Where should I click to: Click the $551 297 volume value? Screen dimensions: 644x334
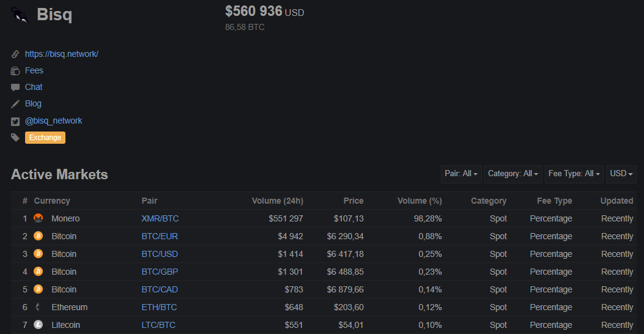point(286,218)
